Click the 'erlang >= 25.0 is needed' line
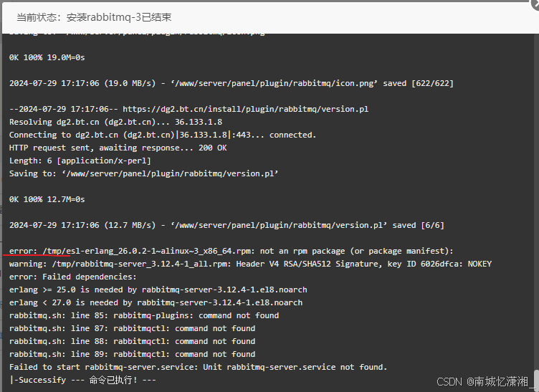The width and height of the screenshot is (539, 392). click(x=158, y=290)
